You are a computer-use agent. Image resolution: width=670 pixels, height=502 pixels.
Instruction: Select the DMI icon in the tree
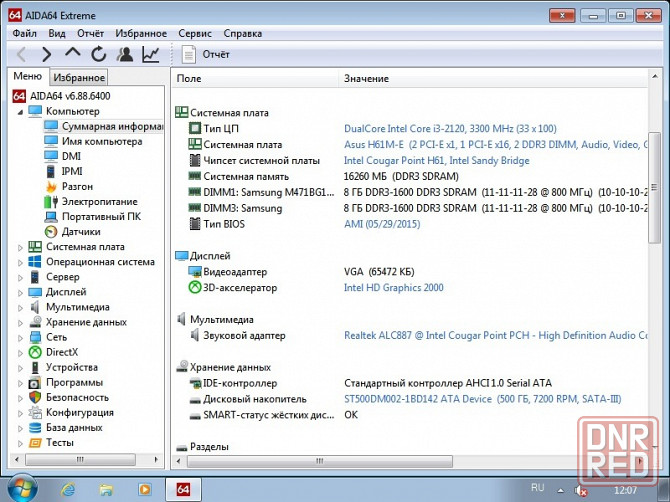pyautogui.click(x=51, y=156)
